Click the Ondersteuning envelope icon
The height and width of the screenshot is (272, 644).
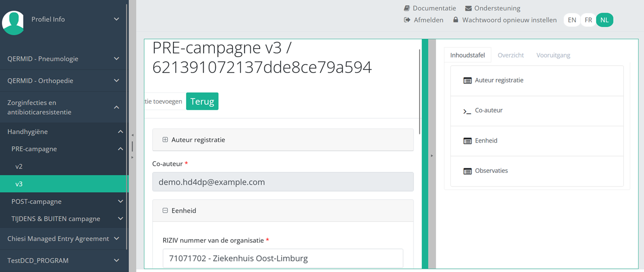coord(468,8)
